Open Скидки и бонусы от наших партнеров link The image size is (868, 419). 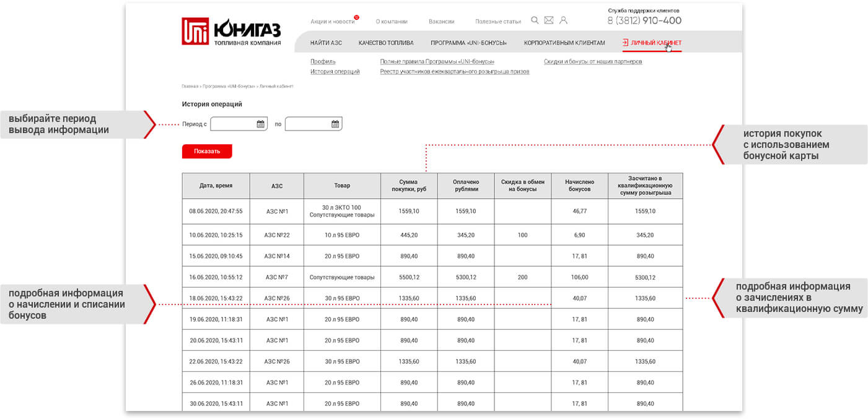pos(593,61)
